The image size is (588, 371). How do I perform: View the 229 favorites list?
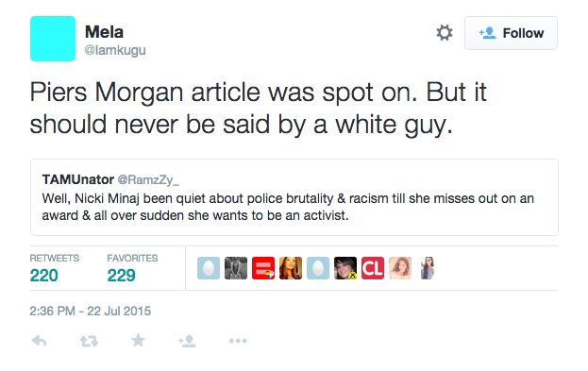(121, 276)
